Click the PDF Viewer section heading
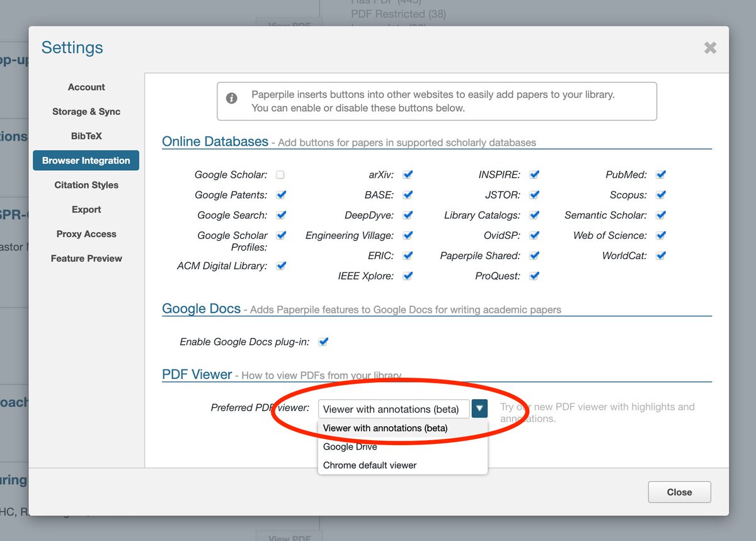 [197, 375]
